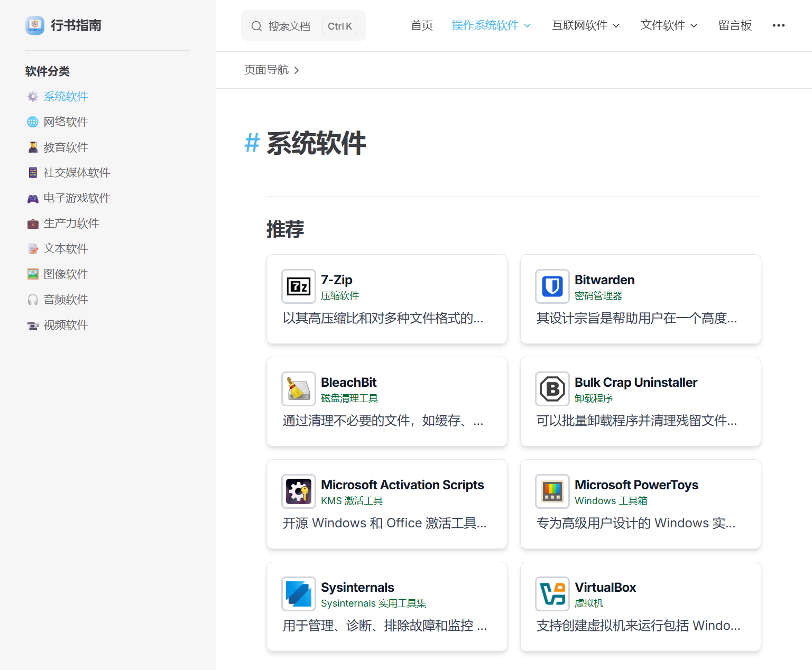Open the more options ellipsis menu
Viewport: 812px width, 670px height.
tap(778, 25)
